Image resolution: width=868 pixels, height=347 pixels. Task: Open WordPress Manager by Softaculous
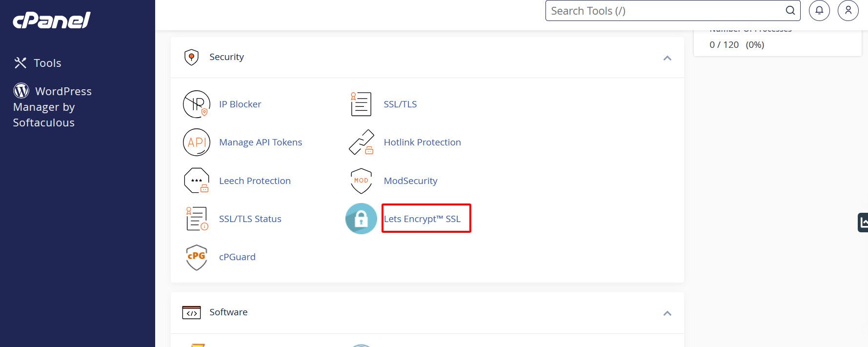pos(52,106)
